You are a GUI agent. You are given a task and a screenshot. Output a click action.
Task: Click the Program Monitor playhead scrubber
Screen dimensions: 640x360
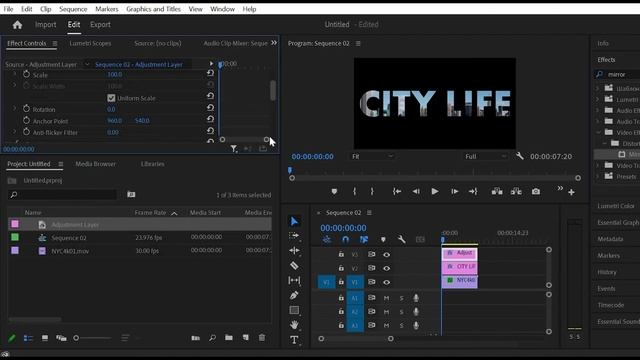click(x=290, y=170)
